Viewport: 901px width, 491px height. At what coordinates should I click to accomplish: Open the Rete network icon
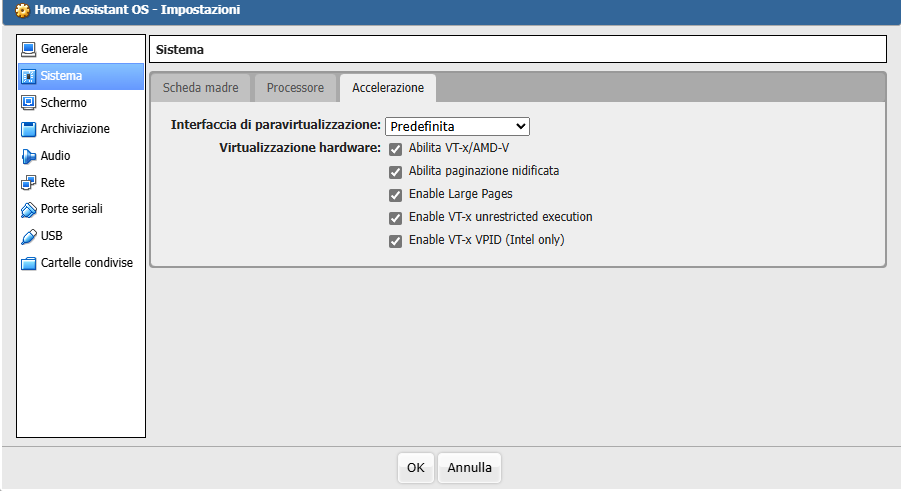[x=28, y=183]
